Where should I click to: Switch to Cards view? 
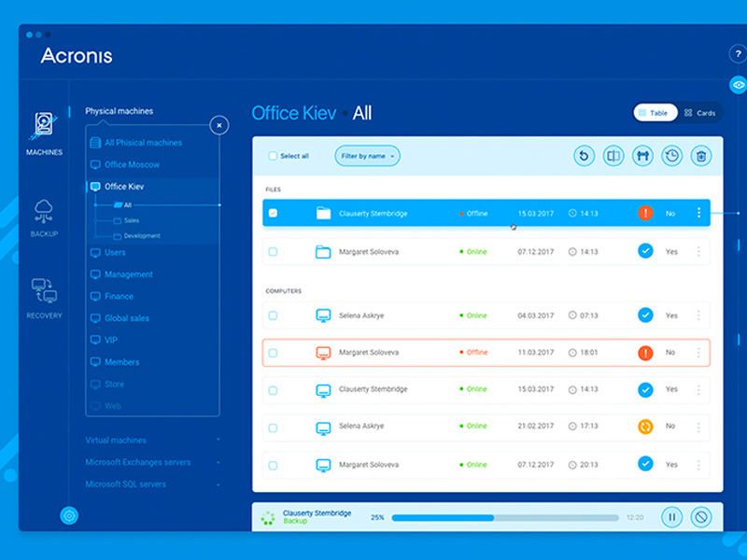699,113
